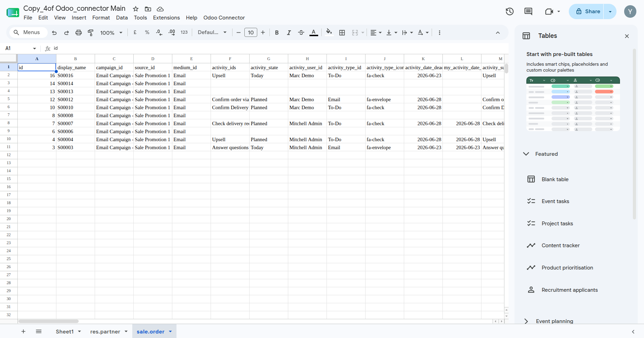Format as currency using the pound icon
The height and width of the screenshot is (338, 644).
[x=135, y=32]
